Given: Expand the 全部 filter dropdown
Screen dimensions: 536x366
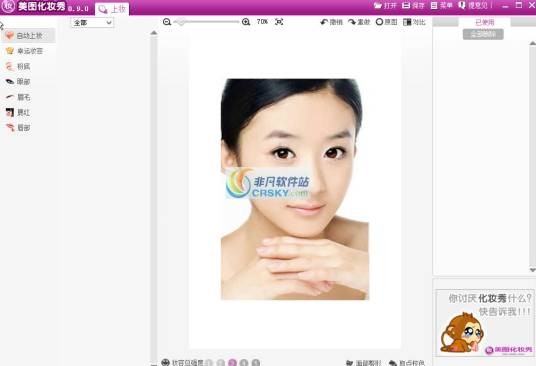Looking at the screenshot, I should [x=92, y=23].
